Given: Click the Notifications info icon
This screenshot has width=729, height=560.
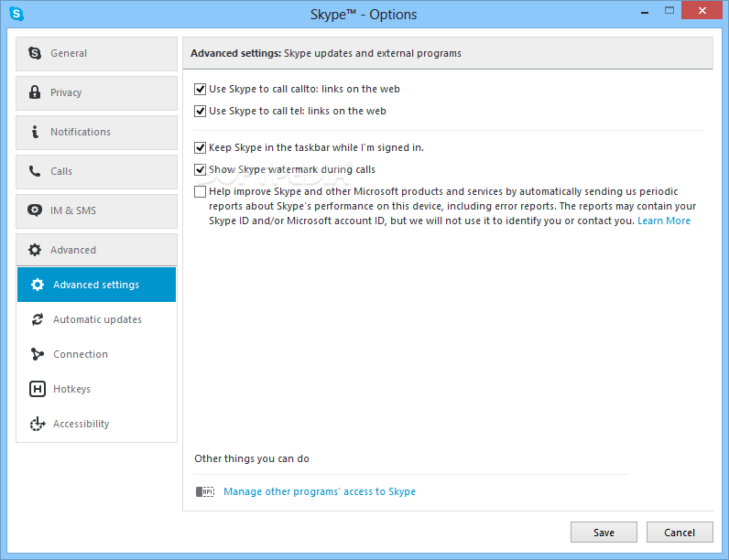Looking at the screenshot, I should coord(35,132).
